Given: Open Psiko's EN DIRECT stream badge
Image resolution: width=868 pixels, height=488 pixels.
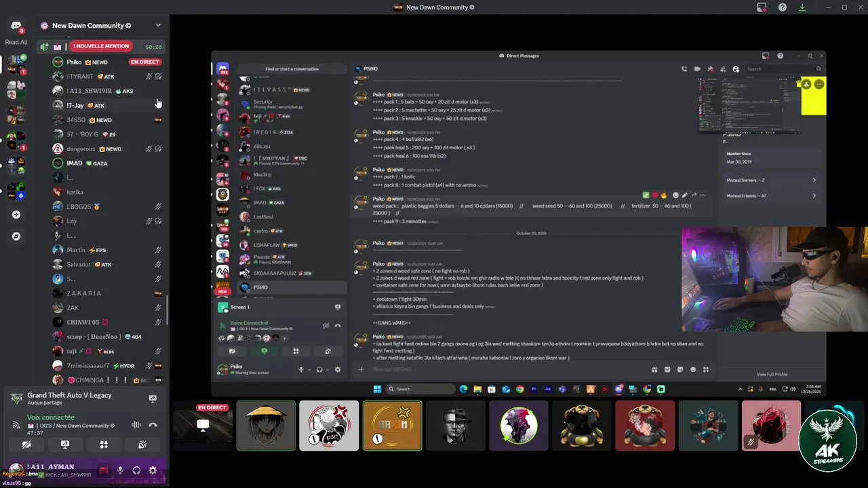Looking at the screenshot, I should tap(144, 62).
